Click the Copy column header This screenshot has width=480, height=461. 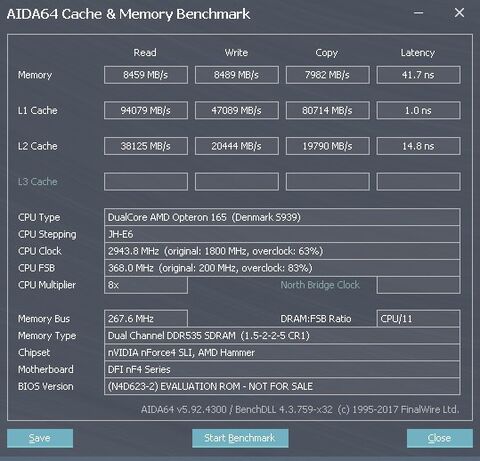tap(327, 53)
